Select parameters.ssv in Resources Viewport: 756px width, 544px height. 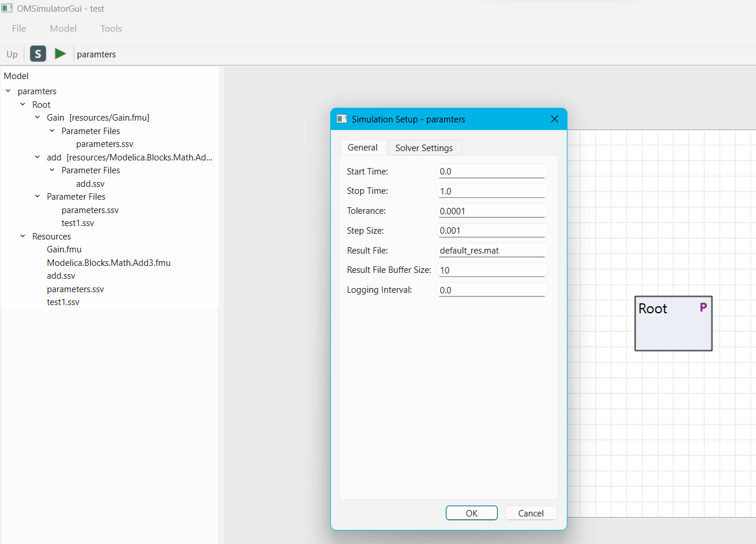coord(76,289)
